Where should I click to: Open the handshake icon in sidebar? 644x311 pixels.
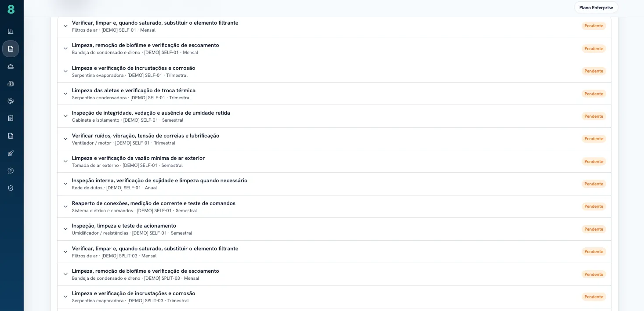click(11, 101)
